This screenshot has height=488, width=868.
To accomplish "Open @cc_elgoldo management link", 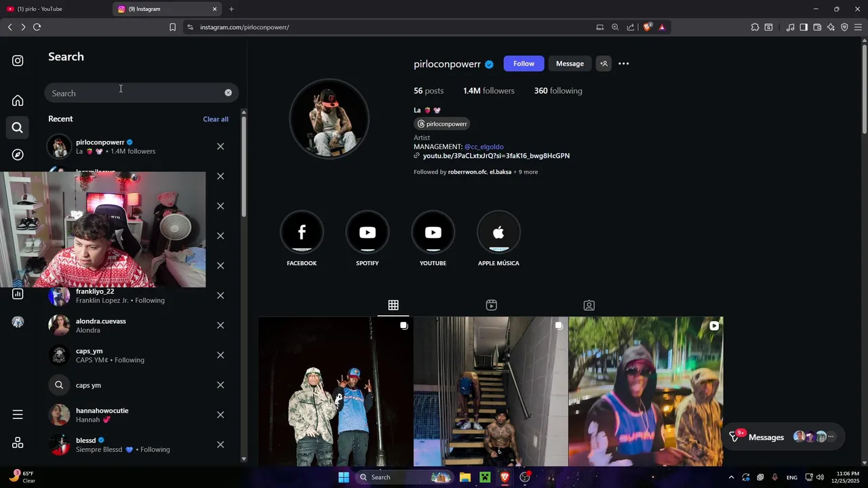I will pos(484,146).
